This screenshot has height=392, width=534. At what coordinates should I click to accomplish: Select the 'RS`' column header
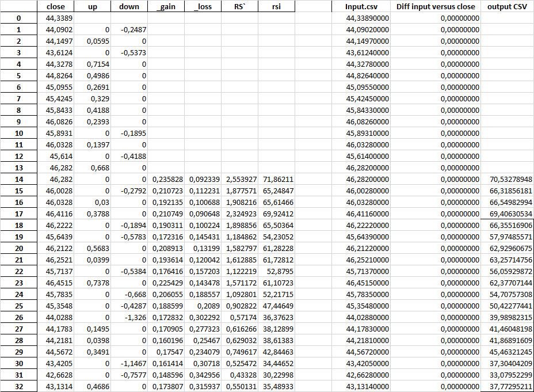pos(239,6)
